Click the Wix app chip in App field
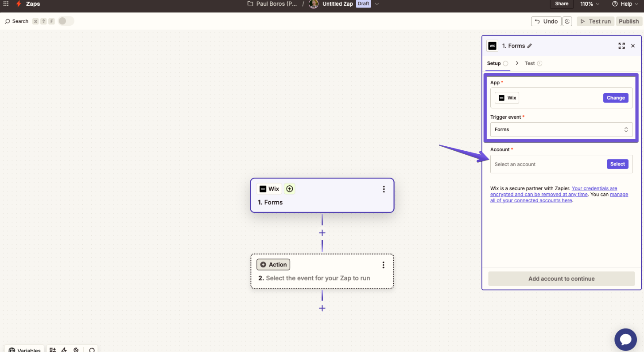The width and height of the screenshot is (644, 352). pos(507,98)
